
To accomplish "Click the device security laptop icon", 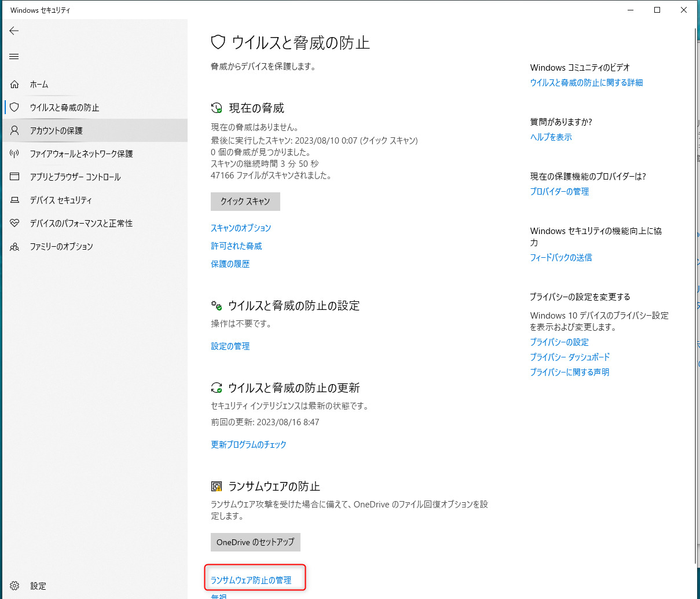I will pyautogui.click(x=14, y=200).
